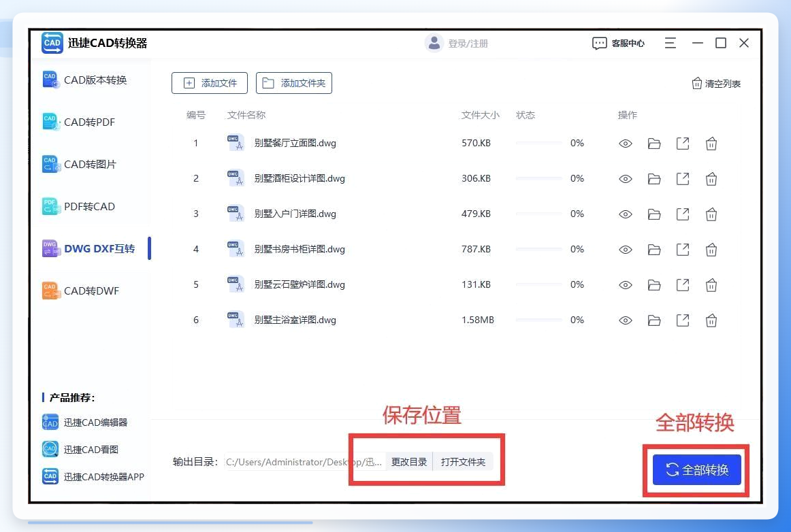Select file name 别墅书房书柜详图.dwg

click(300, 249)
